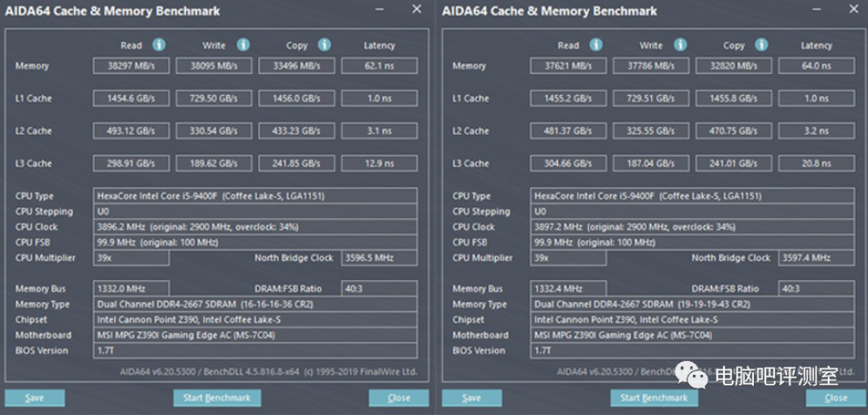The width and height of the screenshot is (868, 415).
Task: Select Memory copy 32820 MB/s value
Action: (x=734, y=66)
